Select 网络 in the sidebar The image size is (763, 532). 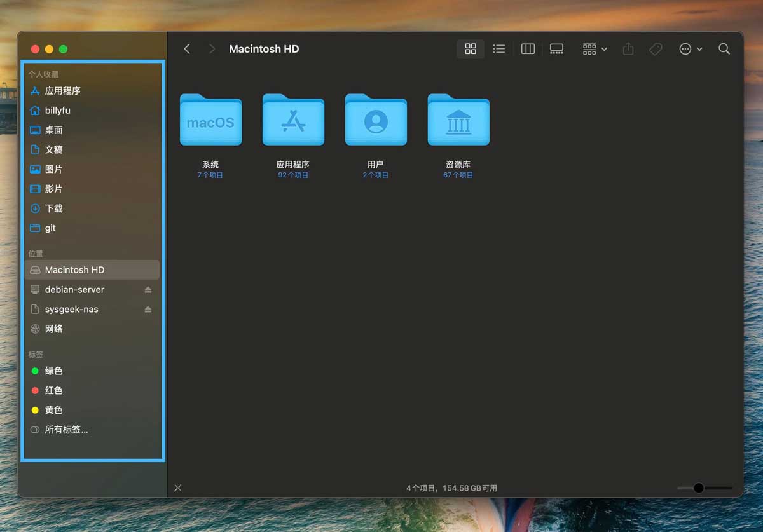(x=53, y=329)
